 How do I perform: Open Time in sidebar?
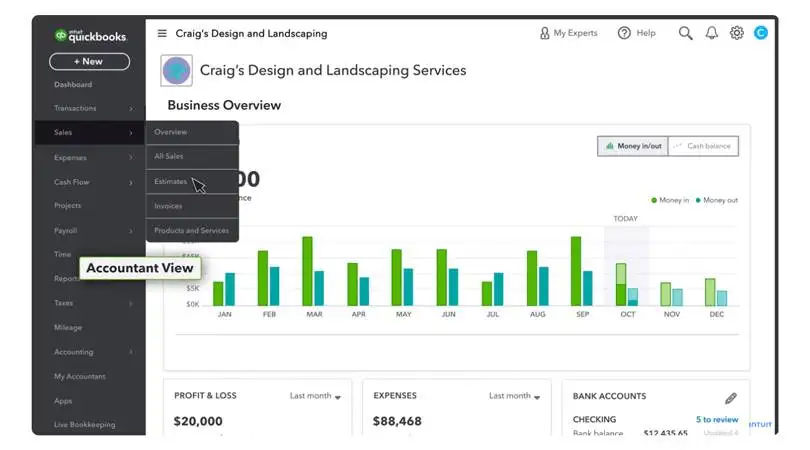tap(63, 254)
